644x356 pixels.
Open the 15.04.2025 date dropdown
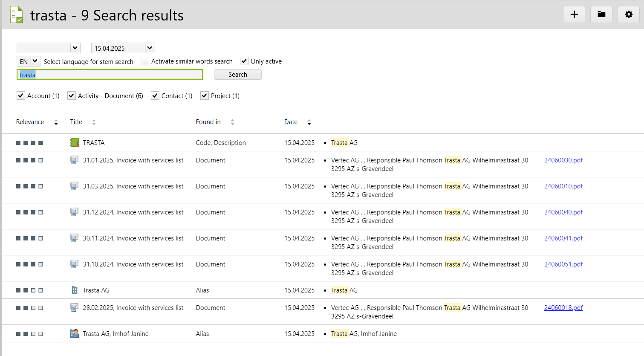tap(150, 48)
